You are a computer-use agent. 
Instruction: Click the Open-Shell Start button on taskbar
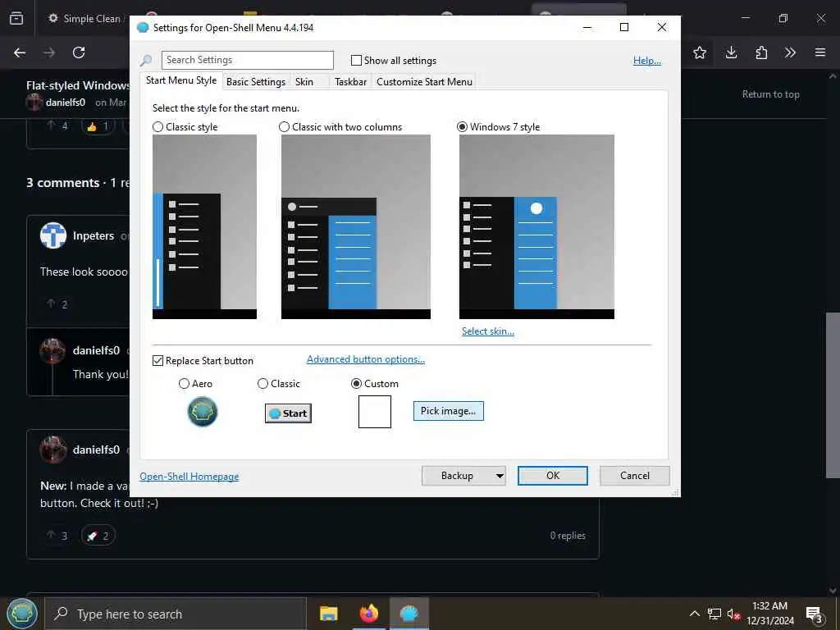click(x=22, y=614)
